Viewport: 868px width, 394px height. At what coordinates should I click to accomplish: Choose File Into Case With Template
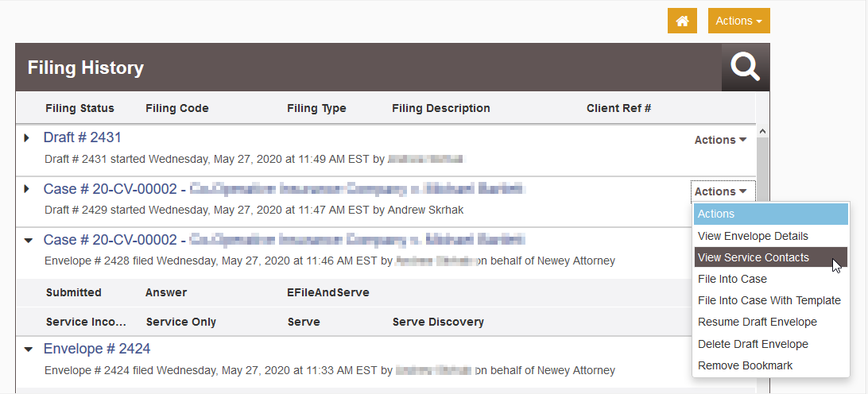point(770,300)
